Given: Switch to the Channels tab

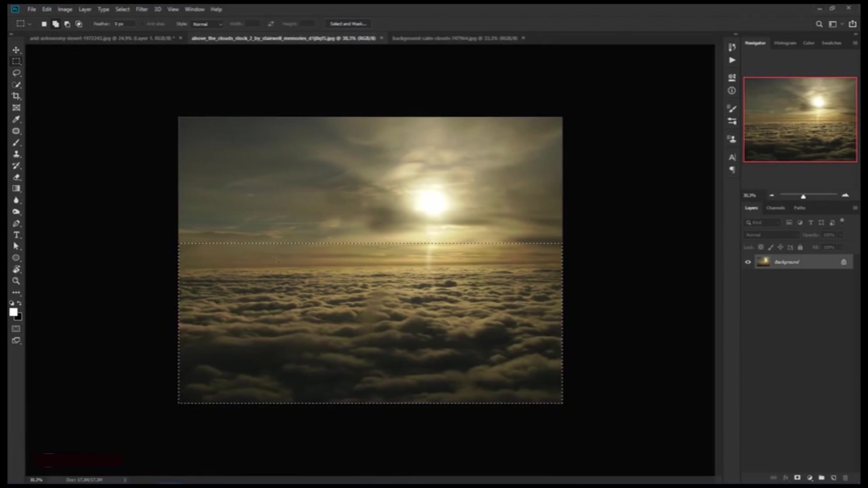Looking at the screenshot, I should pos(775,208).
